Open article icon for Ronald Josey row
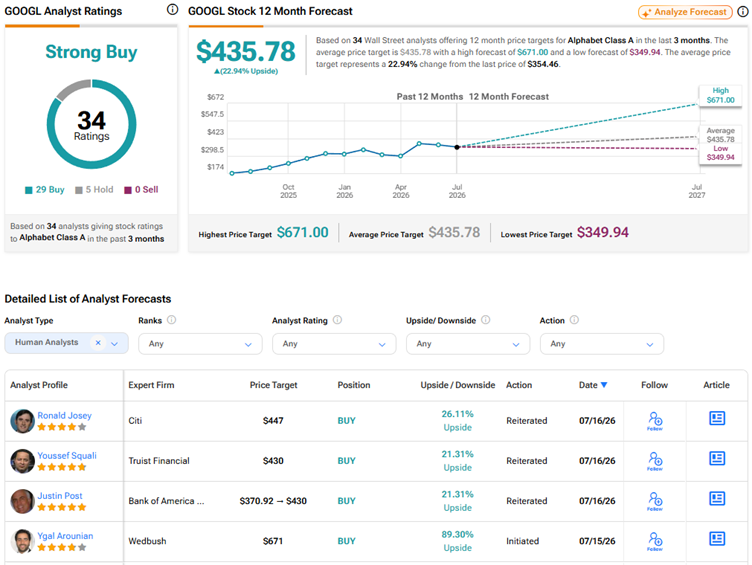This screenshot has height=565, width=752. pos(717,418)
